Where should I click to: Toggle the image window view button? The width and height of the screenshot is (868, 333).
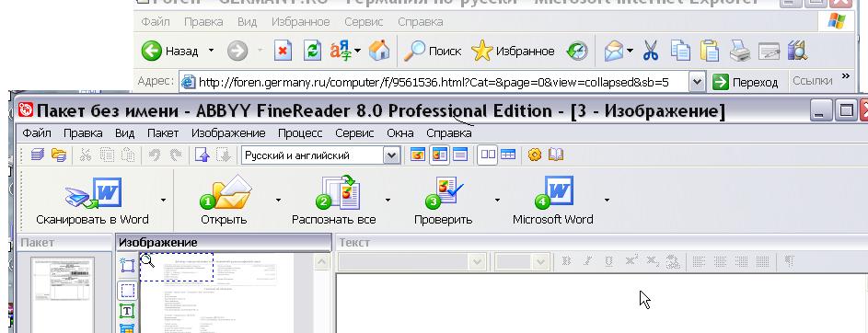[440, 155]
